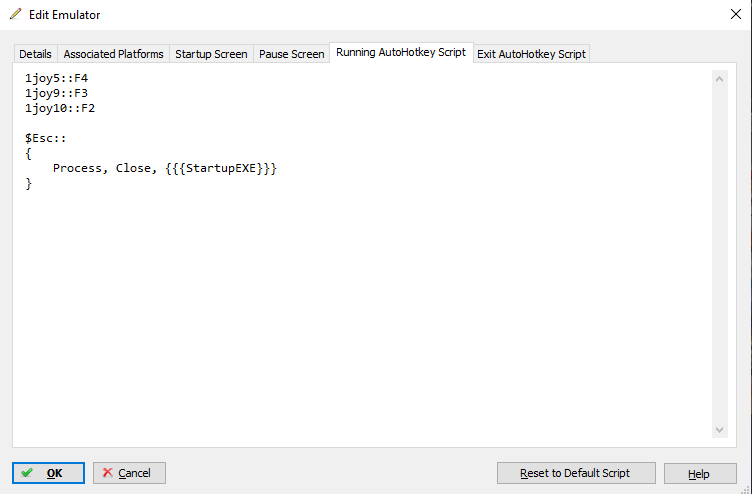Close the Edit Emulator dialog
Viewport: 752px width, 494px height.
736,14
